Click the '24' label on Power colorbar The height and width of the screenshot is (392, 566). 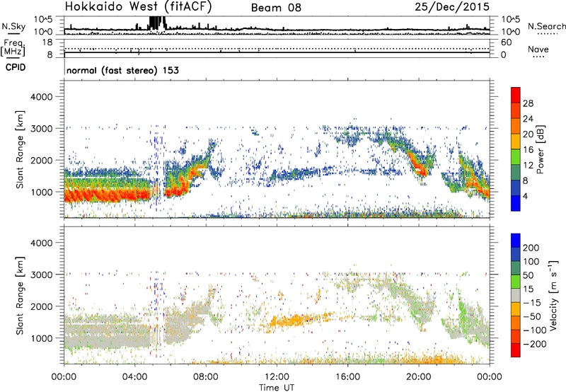tap(528, 119)
